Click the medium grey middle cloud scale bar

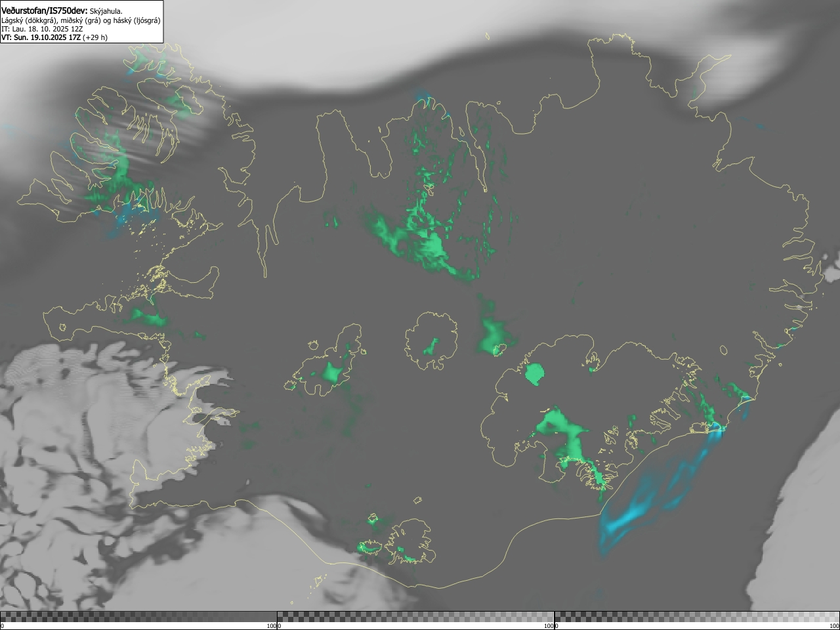point(415,617)
